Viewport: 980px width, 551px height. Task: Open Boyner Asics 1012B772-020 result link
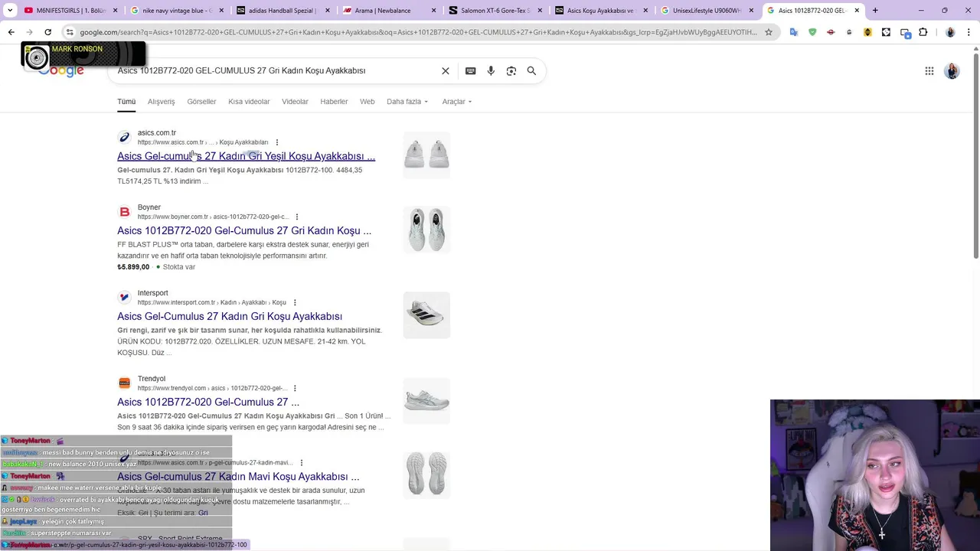tap(244, 230)
